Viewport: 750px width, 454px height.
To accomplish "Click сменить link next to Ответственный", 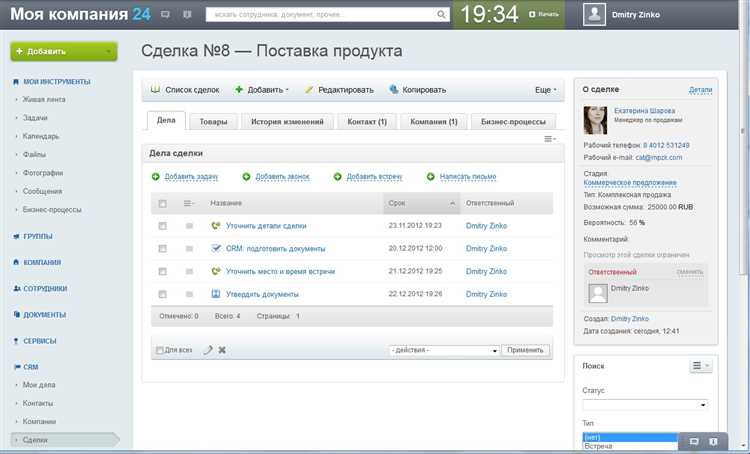I will point(690,272).
